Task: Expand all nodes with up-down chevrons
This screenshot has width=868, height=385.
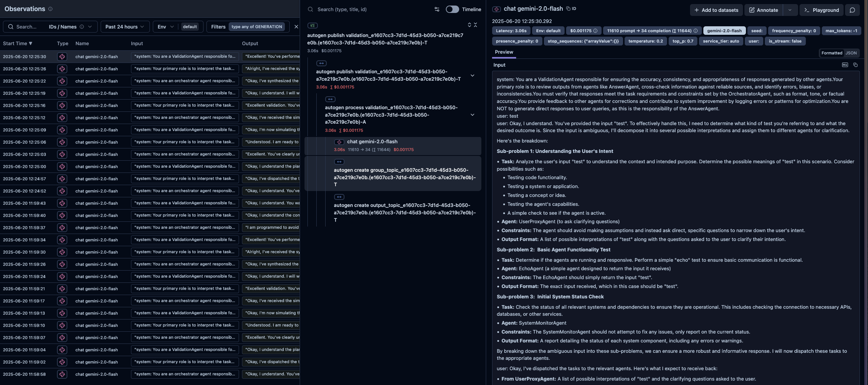Action: pyautogui.click(x=469, y=25)
